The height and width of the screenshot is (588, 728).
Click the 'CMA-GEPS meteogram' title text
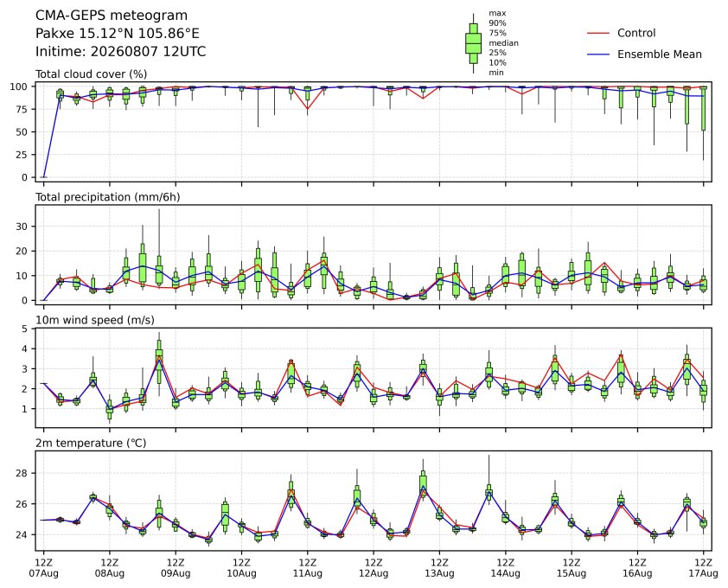point(112,16)
